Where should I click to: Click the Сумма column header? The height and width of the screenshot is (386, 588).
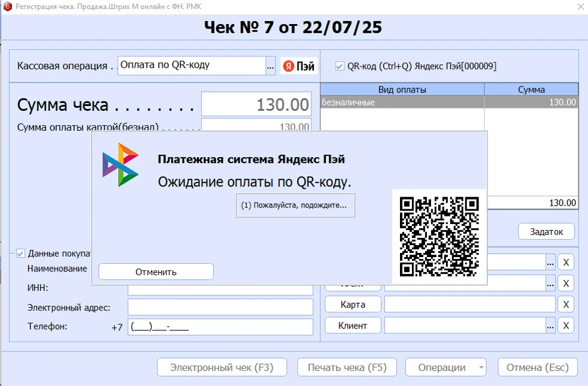tap(531, 89)
